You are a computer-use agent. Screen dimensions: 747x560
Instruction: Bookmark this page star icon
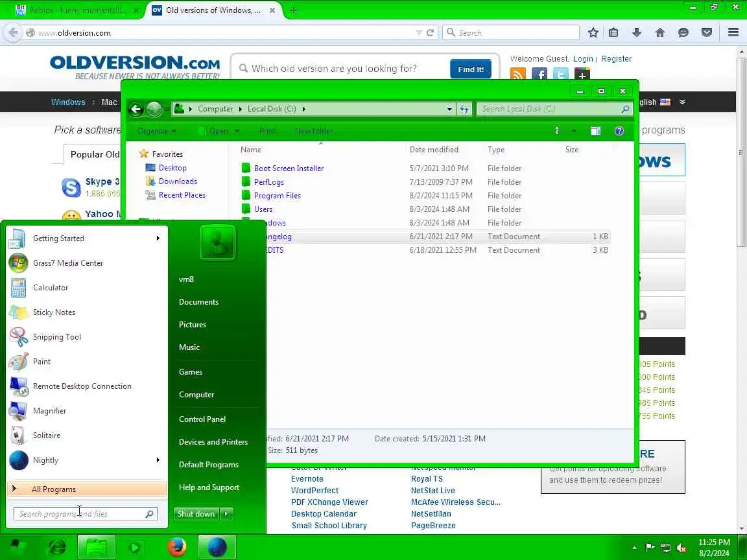593,32
